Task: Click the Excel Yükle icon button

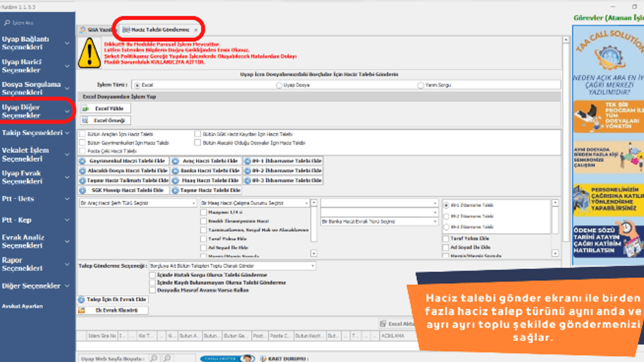Action: tap(86, 108)
